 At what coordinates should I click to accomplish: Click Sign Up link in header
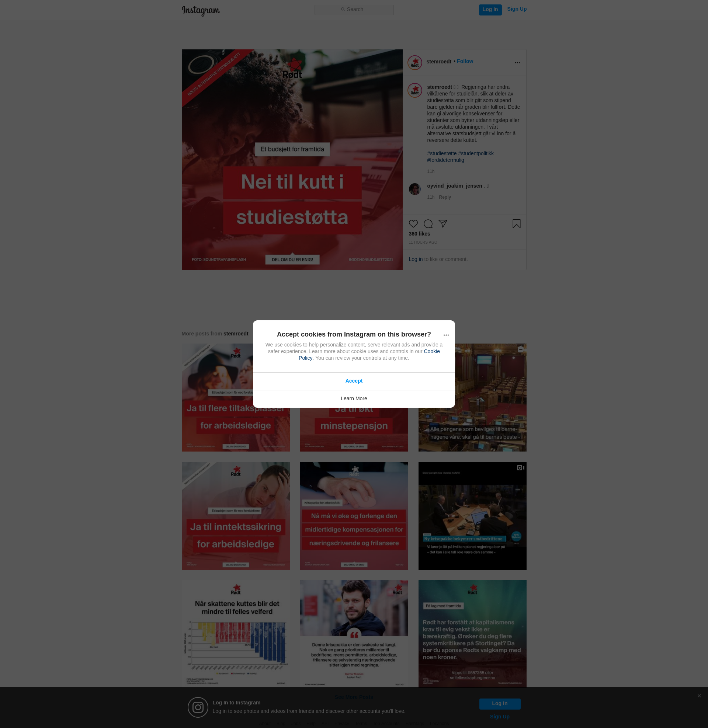click(517, 9)
